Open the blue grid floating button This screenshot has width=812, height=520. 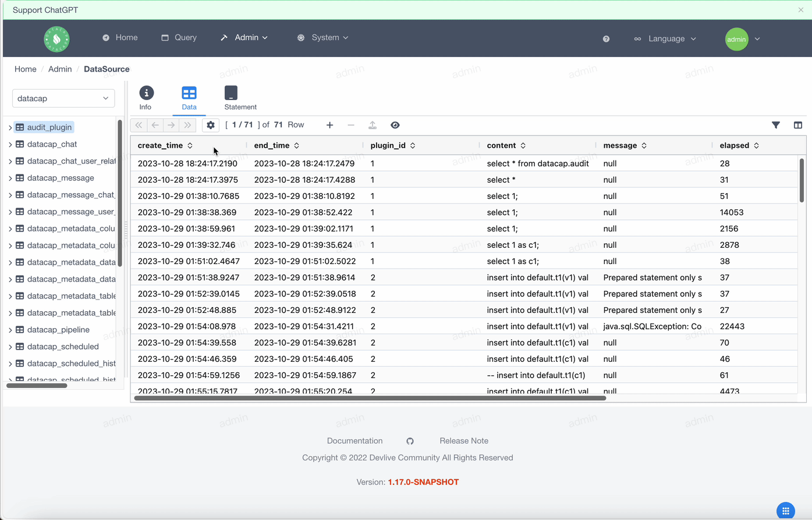pyautogui.click(x=786, y=511)
